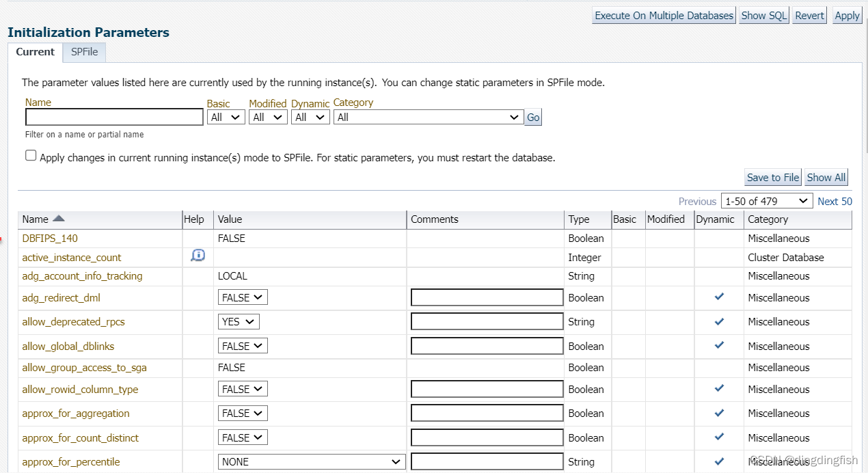Open the allow_deprecated_rpcs parameter link
The width and height of the screenshot is (868, 473).
point(73,321)
